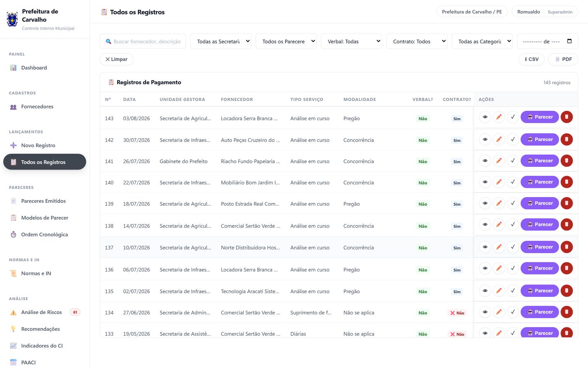
Task: Click Parecer button for record 140
Action: point(540,182)
